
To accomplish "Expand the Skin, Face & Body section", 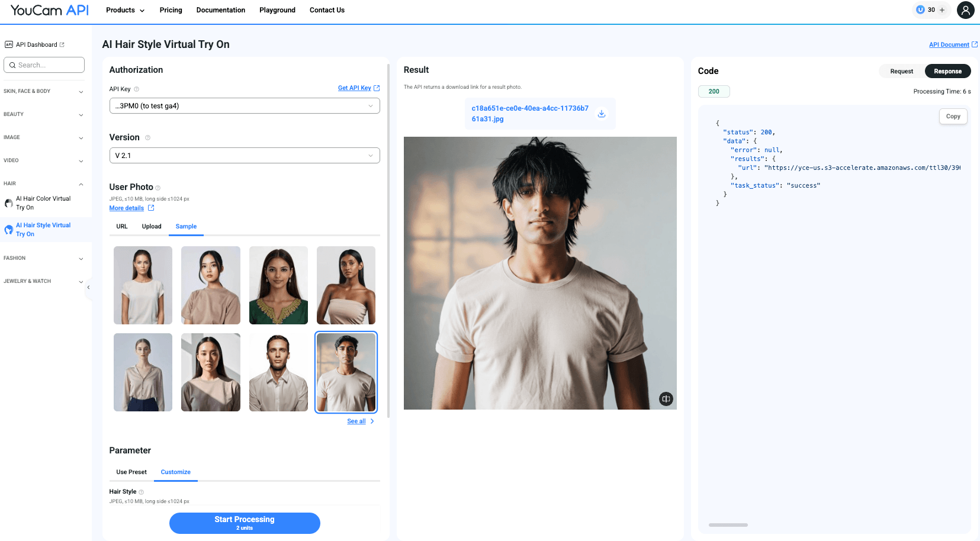I will point(44,91).
